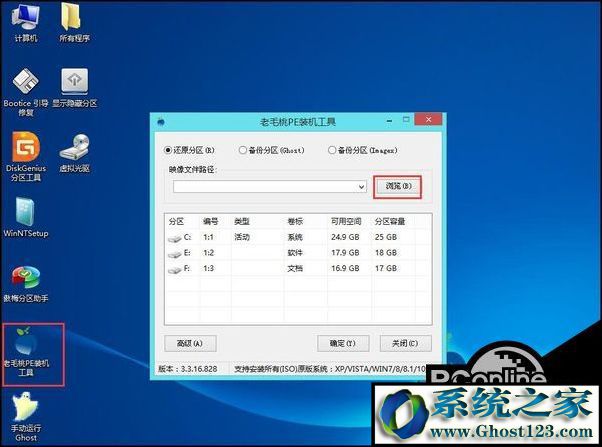602x447 pixels.
Task: Click the 分区容量 column header
Action: 390,221
